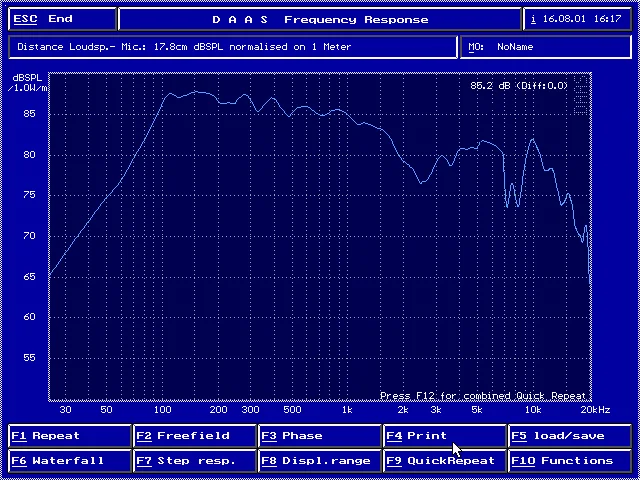Click the ESC End button
640x480 pixels.
pyautogui.click(x=62, y=19)
